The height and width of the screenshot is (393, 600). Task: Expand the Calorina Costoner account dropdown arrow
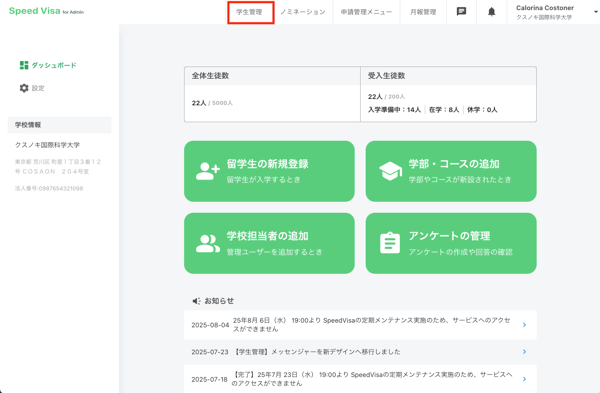click(596, 12)
